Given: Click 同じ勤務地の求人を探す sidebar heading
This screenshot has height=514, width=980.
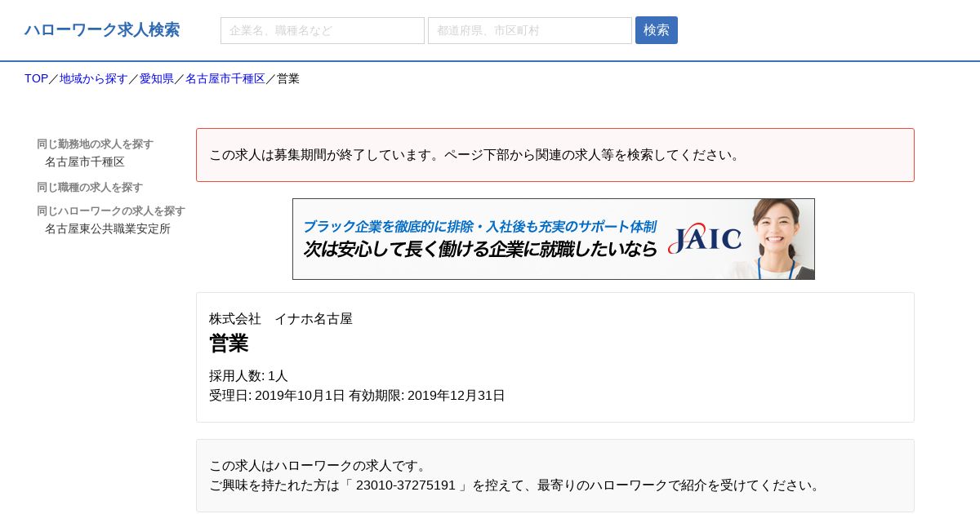Looking at the screenshot, I should point(95,144).
